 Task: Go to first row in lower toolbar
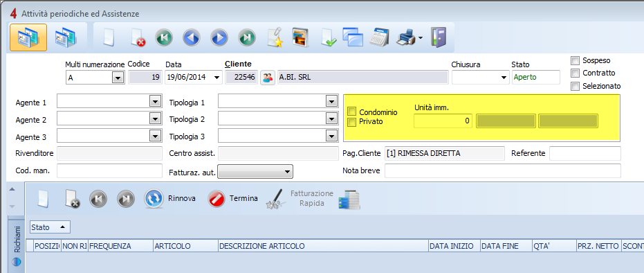click(98, 199)
